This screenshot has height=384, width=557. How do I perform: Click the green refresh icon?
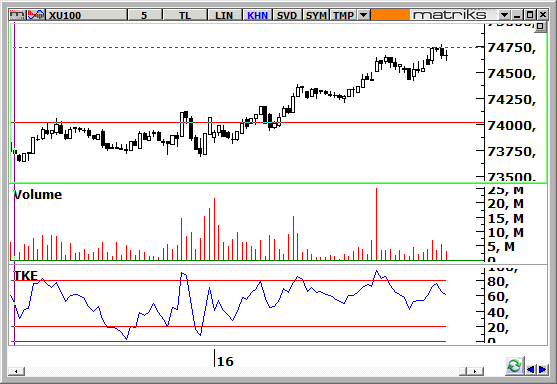pos(514,366)
